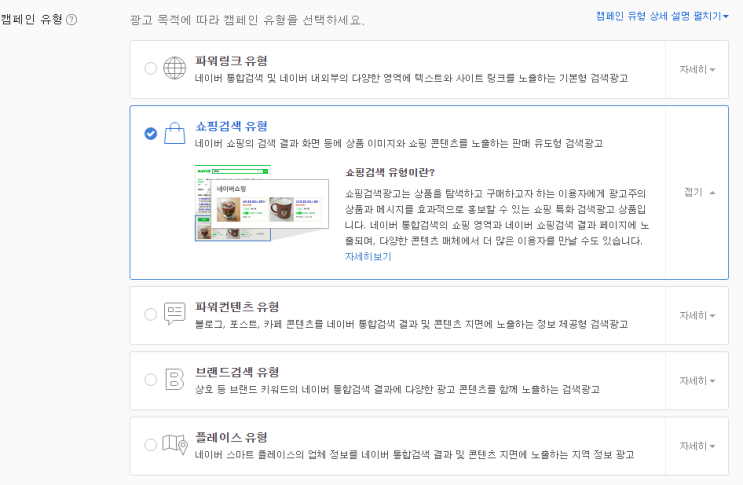Click the speech bubble icon for 파워컨텐츠 유형

pyautogui.click(x=174, y=314)
